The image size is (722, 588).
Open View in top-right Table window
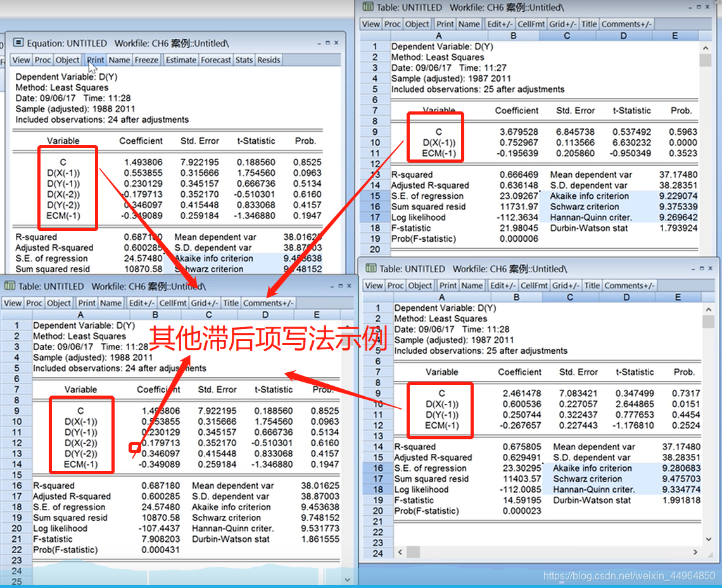coord(370,24)
